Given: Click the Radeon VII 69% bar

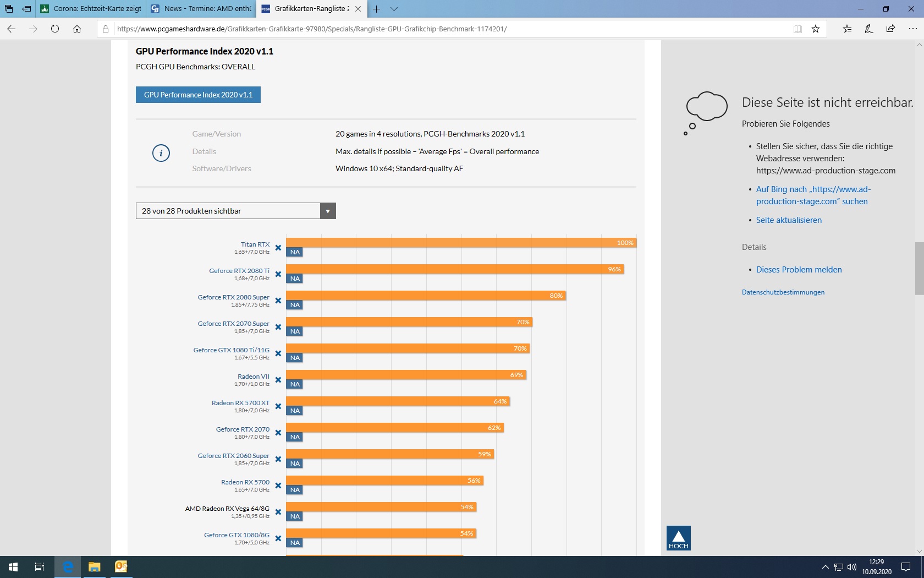Looking at the screenshot, I should click(406, 375).
